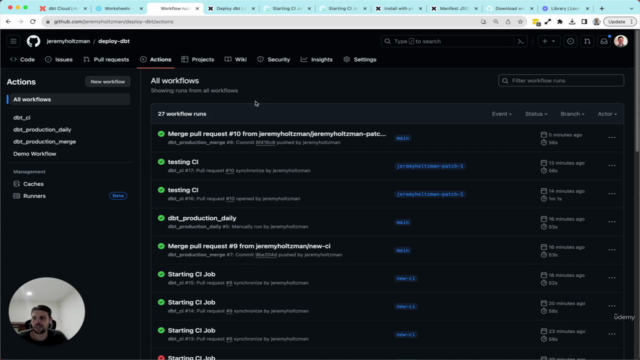Open Merge pull request #10 run link
This screenshot has width=640, height=360.
[x=277, y=134]
